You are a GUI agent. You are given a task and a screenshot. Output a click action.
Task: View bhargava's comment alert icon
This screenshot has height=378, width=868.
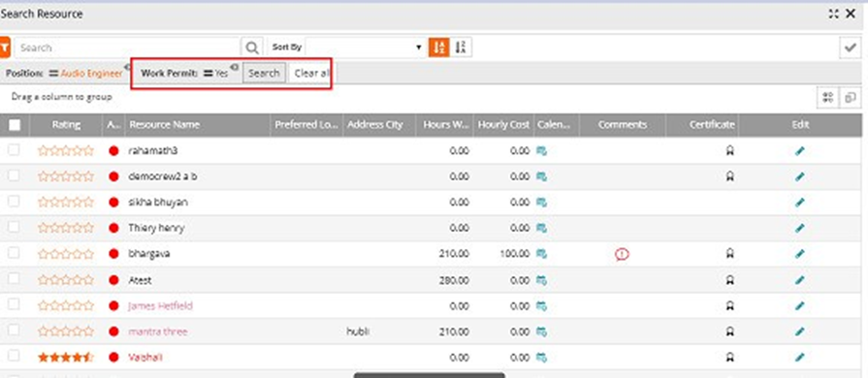click(x=623, y=254)
